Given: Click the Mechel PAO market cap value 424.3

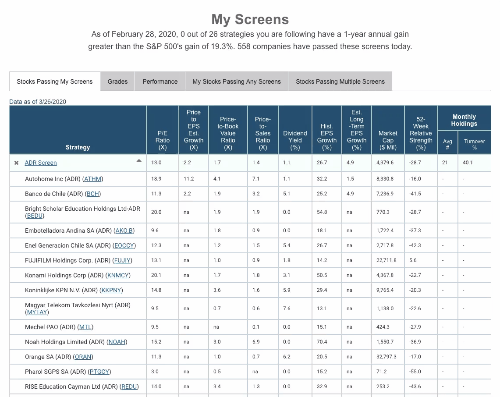Looking at the screenshot, I should [382, 327].
